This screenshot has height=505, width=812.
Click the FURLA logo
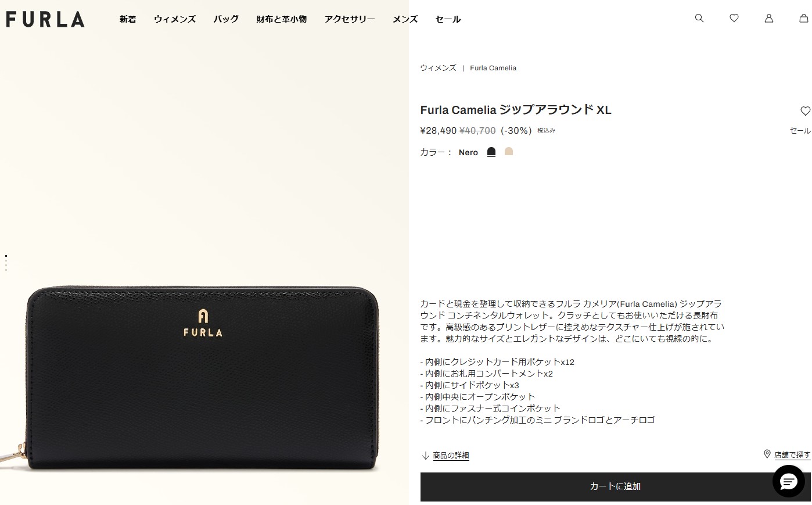[45, 19]
